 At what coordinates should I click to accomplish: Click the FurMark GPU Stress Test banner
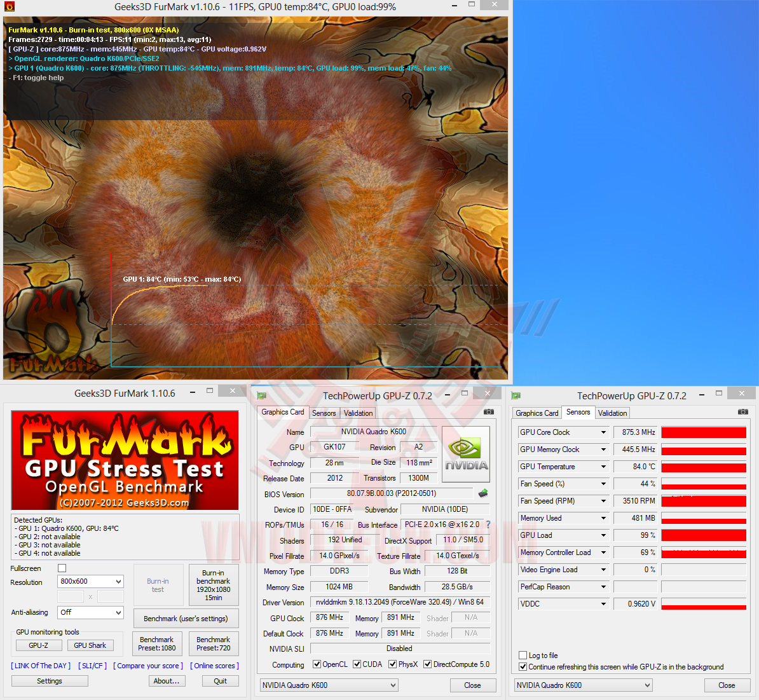[x=125, y=460]
